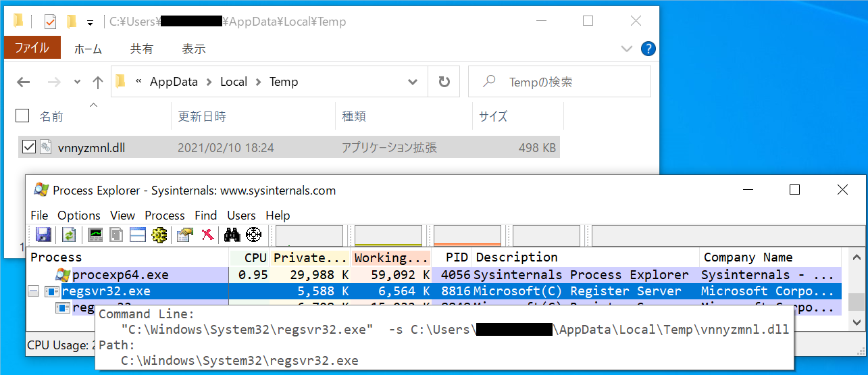
Task: Open the Options menu
Action: point(79,216)
